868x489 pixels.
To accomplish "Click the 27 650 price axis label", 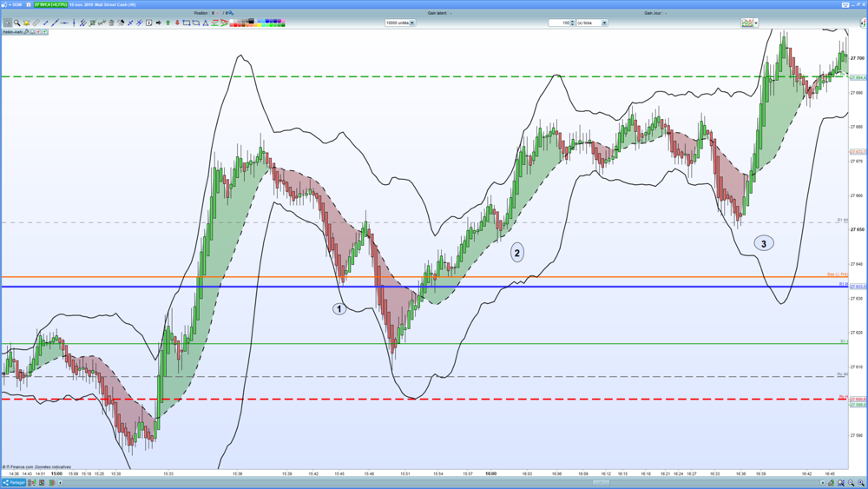I will point(857,229).
